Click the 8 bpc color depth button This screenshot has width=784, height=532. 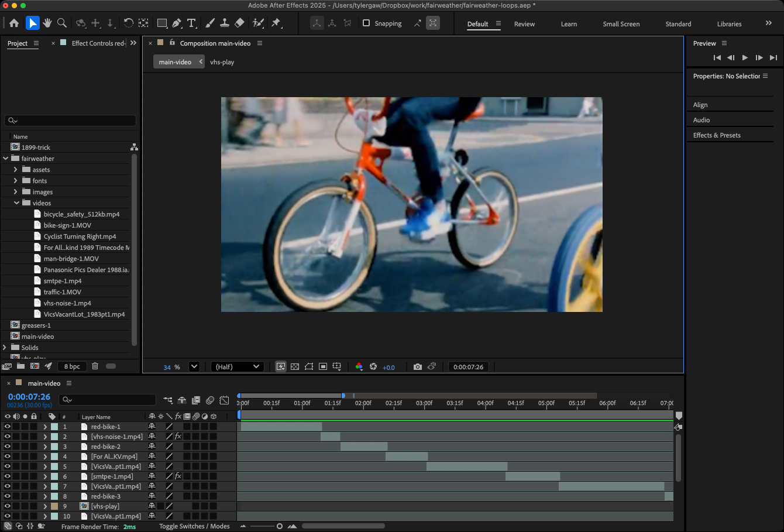[72, 366]
